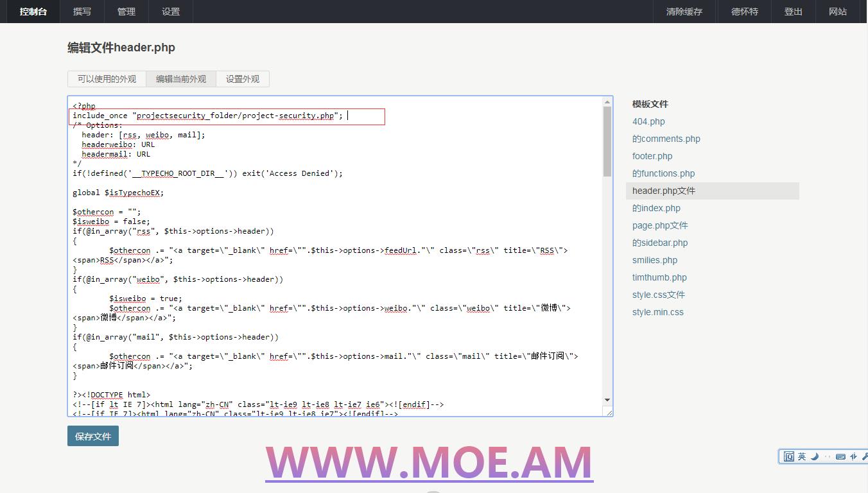The height and width of the screenshot is (493, 868).
Task: Click inside the code editor on 'global $isTypechoEX;'
Action: [118, 193]
